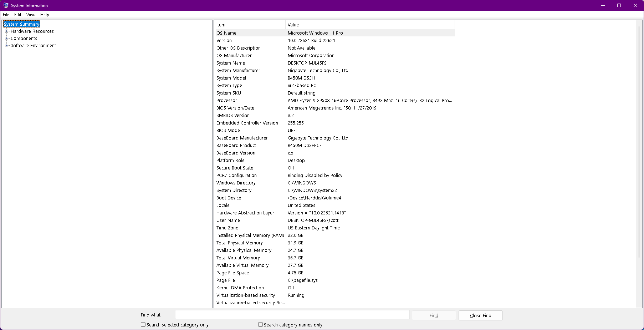Screen dimensions: 644x330
Task: Select the BaseBoard Version row
Action: 334,153
